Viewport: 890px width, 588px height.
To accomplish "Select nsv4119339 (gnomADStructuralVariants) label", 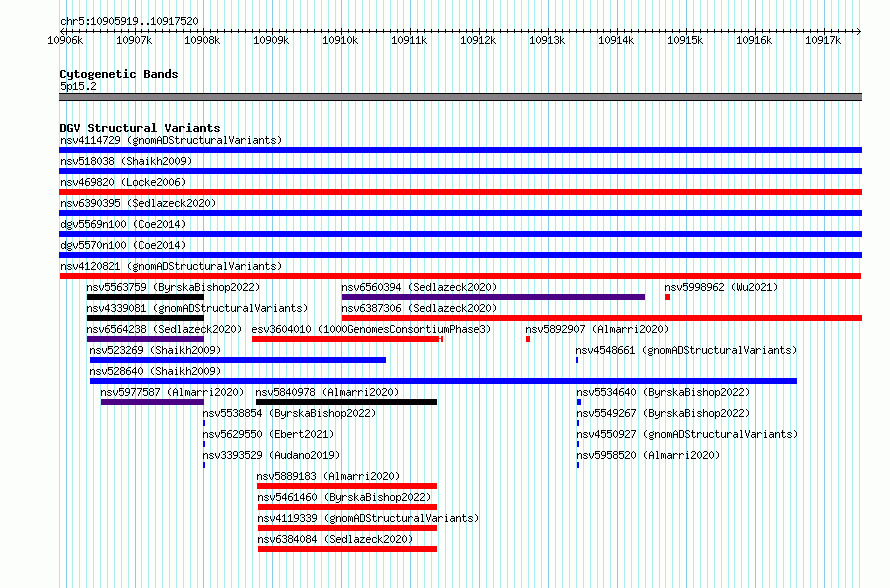I will 368,518.
